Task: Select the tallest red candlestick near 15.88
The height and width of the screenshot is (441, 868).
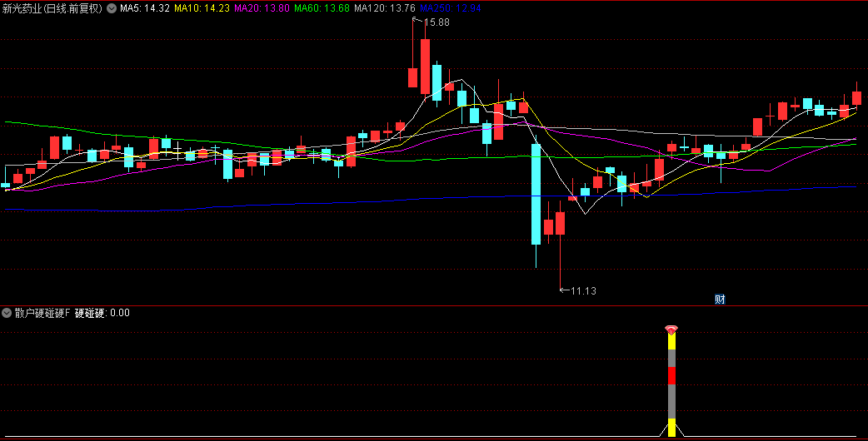Action: click(x=425, y=67)
